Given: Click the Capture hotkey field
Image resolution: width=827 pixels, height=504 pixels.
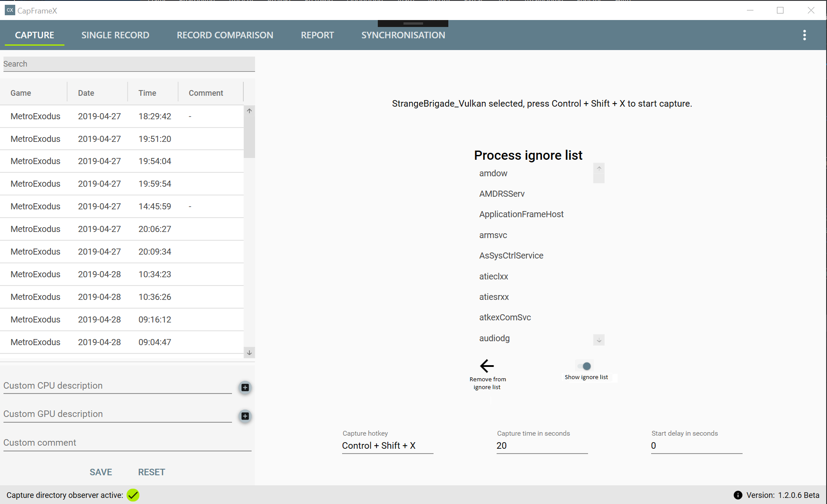Looking at the screenshot, I should click(x=387, y=446).
